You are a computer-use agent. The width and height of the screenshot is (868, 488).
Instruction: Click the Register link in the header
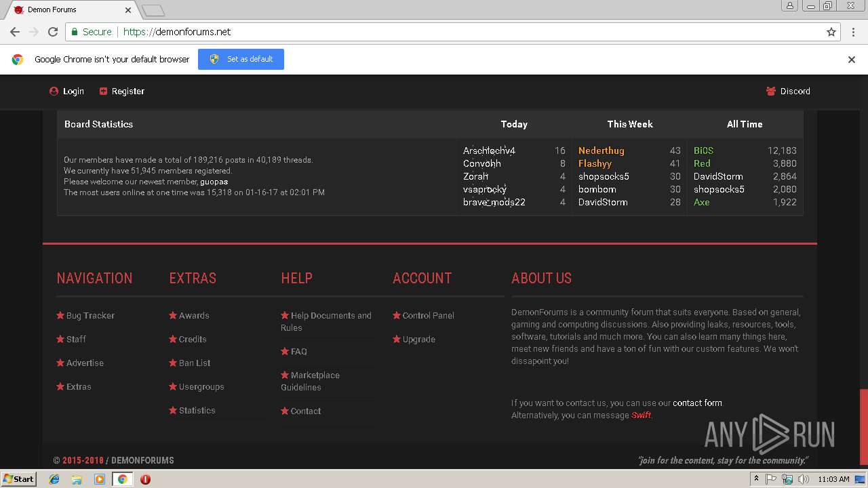point(128,91)
